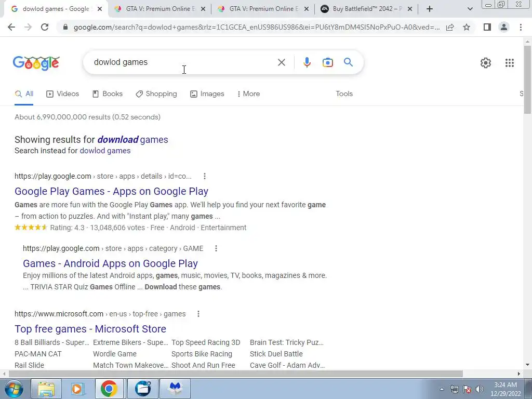
Task: Open File Explorer from the taskbar
Action: click(46, 389)
